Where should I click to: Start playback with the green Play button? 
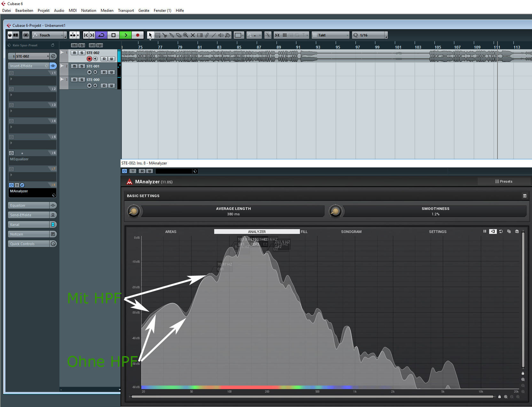point(126,35)
